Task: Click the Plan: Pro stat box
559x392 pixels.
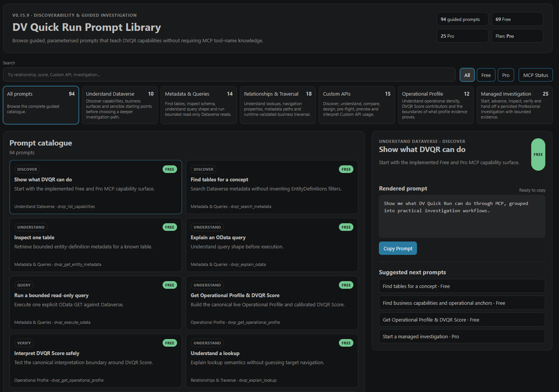Action: [517, 36]
